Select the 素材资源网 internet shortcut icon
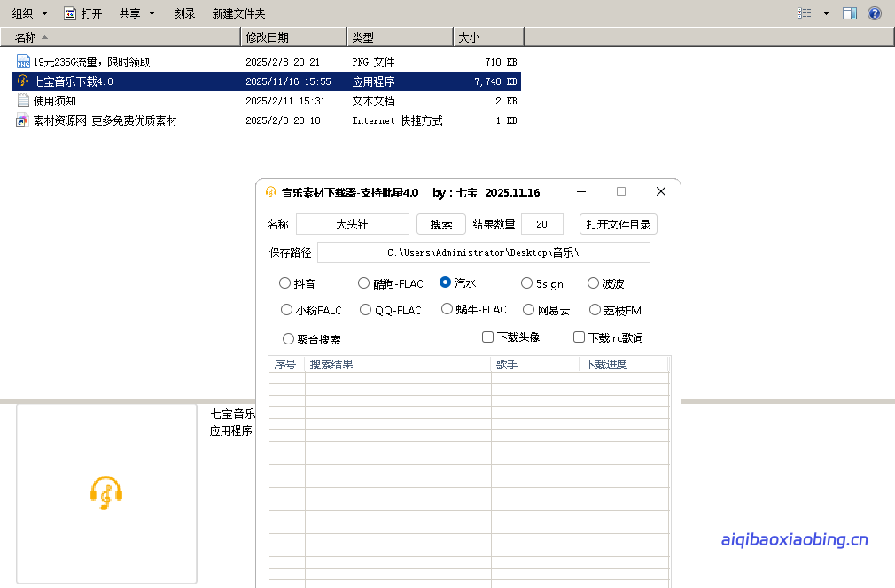 (x=22, y=120)
